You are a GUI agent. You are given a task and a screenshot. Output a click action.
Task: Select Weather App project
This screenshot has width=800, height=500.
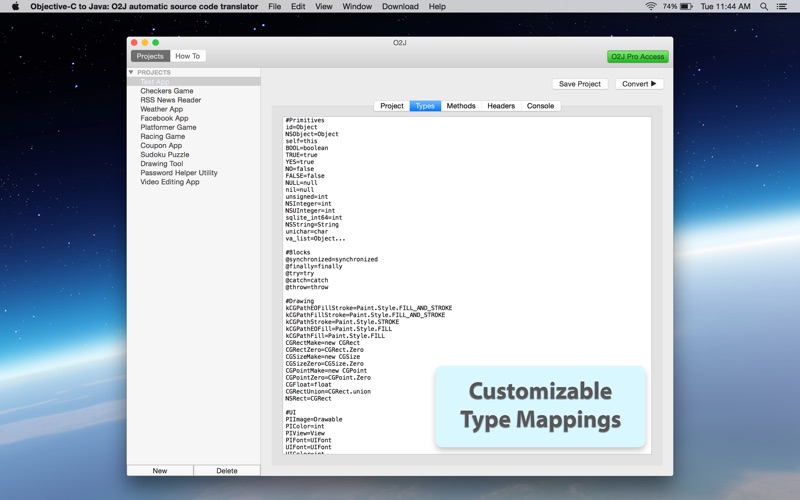tap(194, 109)
